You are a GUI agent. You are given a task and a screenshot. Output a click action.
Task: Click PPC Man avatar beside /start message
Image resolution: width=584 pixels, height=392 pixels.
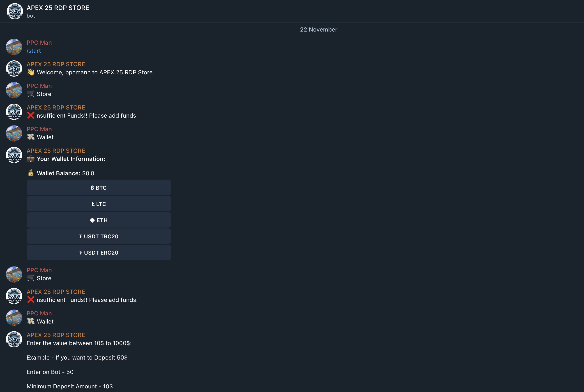tap(14, 47)
